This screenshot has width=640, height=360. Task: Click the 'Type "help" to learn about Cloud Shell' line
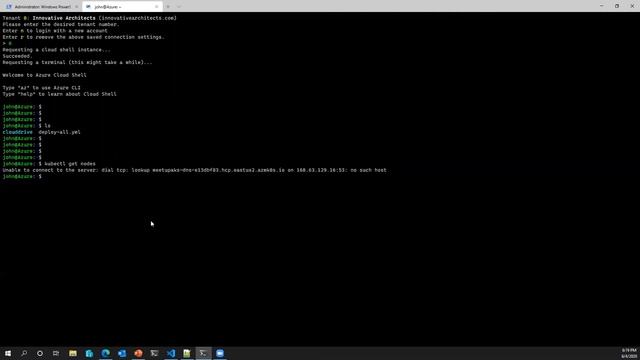60,94
